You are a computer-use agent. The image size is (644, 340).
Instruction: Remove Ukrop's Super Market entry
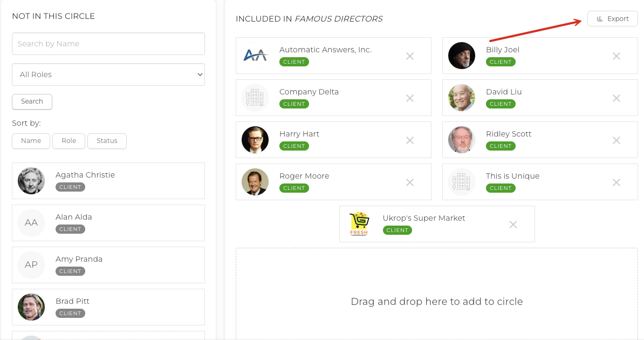click(x=513, y=225)
